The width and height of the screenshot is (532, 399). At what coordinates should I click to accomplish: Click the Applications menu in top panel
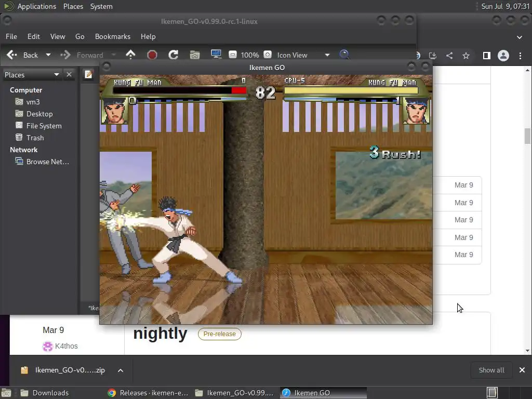[37, 6]
